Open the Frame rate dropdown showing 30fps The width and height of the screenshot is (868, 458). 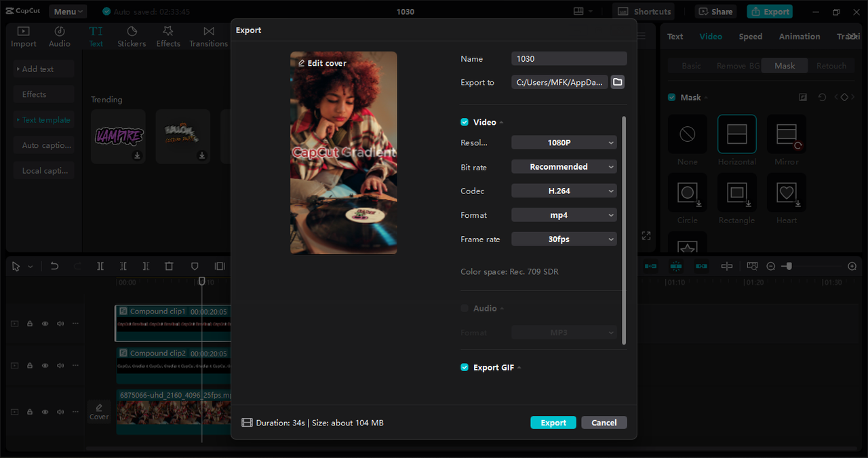[x=564, y=239]
